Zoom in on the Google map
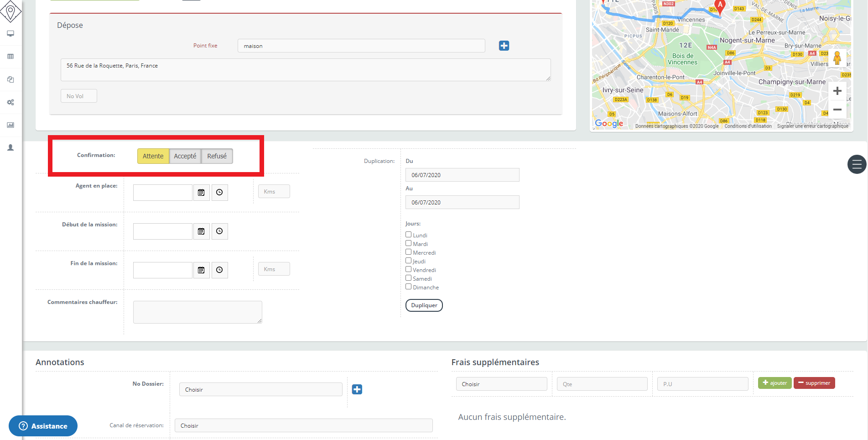The image size is (868, 440). pyautogui.click(x=837, y=91)
